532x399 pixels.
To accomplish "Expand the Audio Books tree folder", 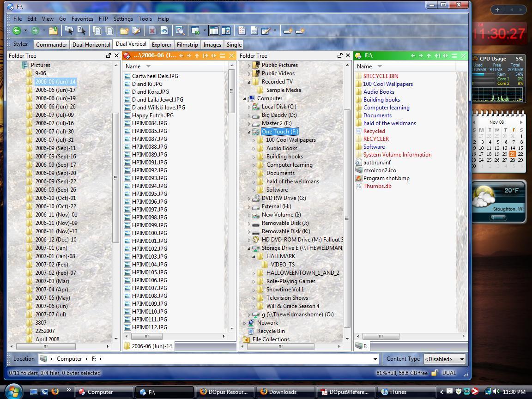I will [x=254, y=148].
